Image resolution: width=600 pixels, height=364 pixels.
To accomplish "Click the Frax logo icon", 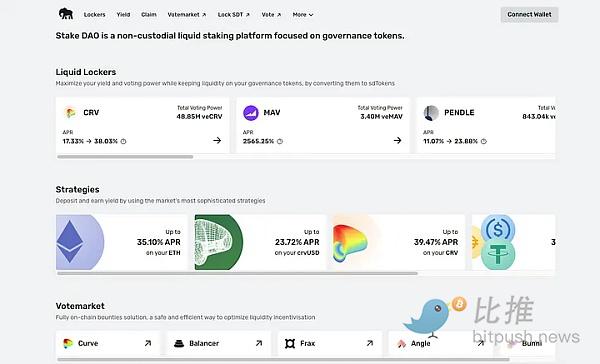I will click(x=290, y=343).
